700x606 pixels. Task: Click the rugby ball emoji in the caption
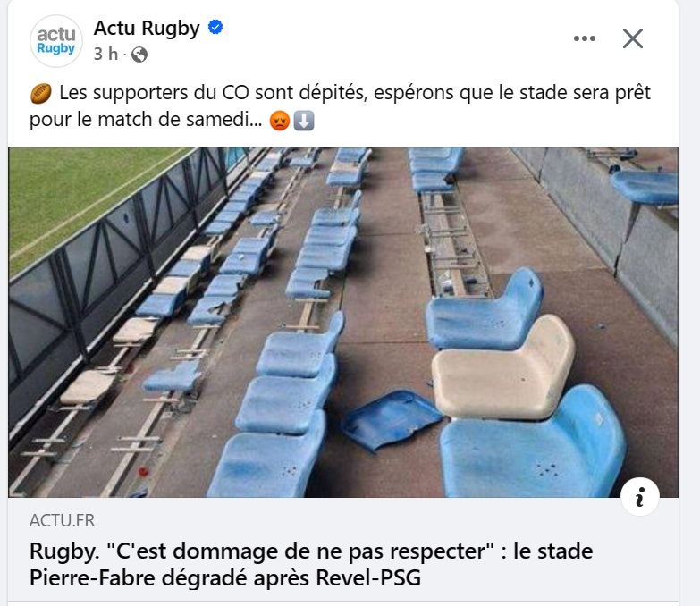click(x=40, y=94)
